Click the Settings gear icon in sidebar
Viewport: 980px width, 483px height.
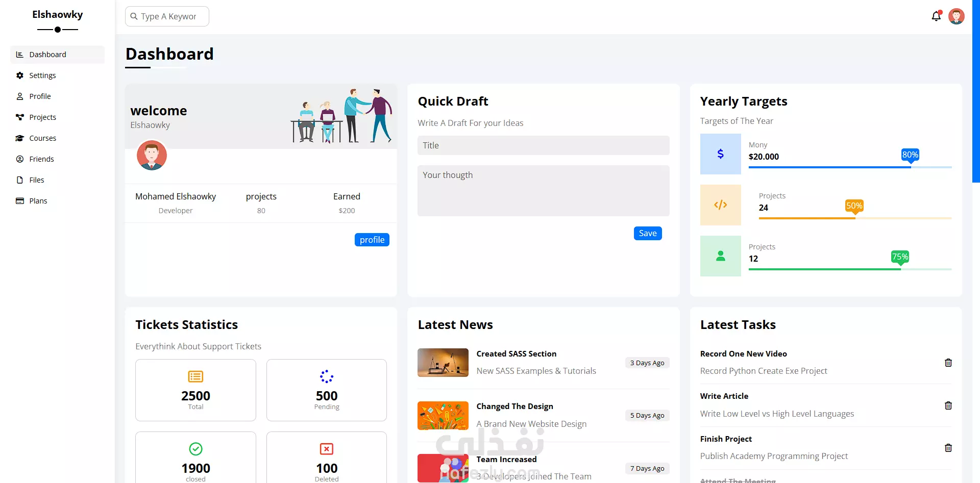pyautogui.click(x=20, y=75)
